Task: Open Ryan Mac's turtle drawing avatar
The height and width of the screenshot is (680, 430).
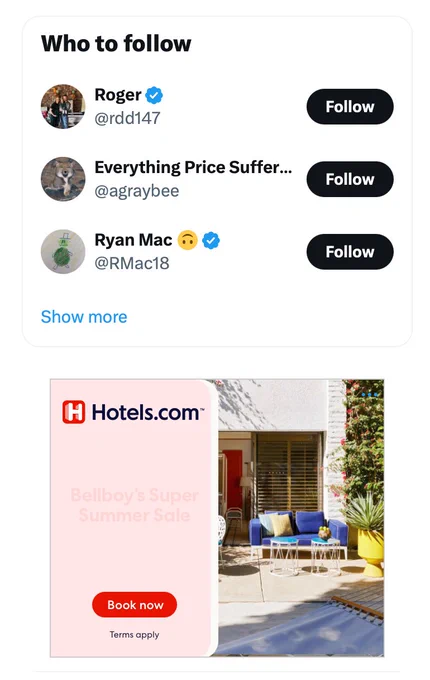Action: coord(63,252)
